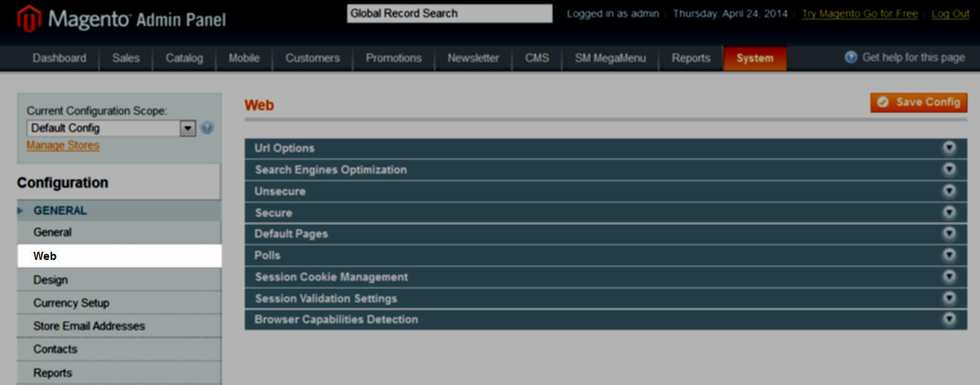Click the Get help for this page icon
Screen dimensions: 980x385
tap(851, 57)
